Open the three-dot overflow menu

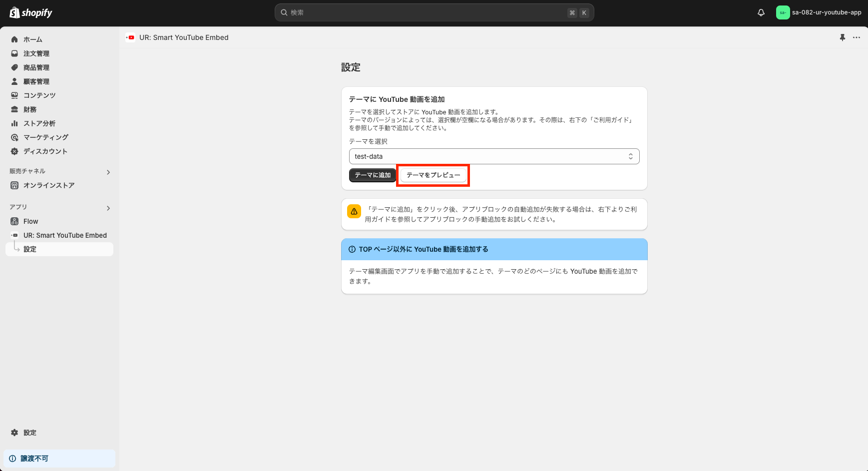857,37
